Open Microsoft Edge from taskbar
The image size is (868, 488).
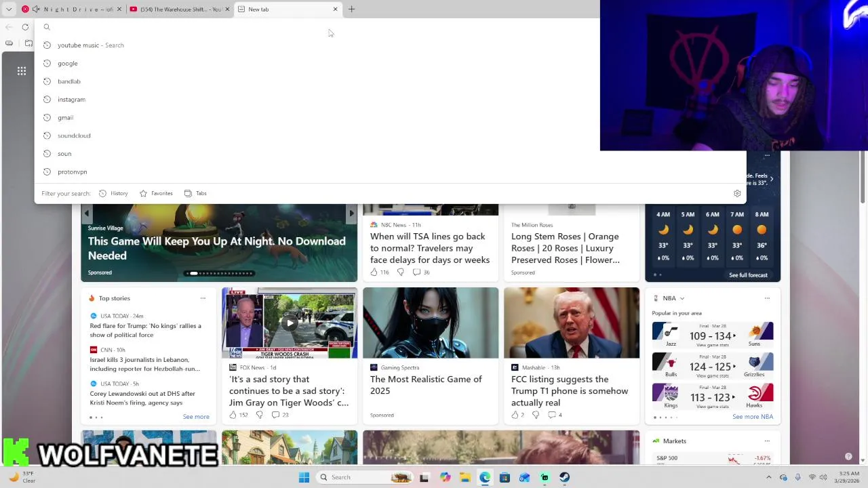[485, 477]
